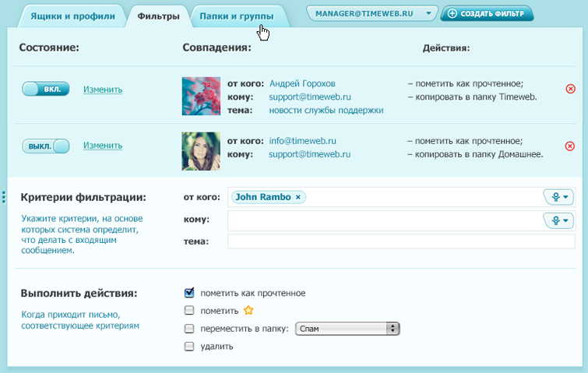
Task: Click the Создать фильтр button
Action: [x=487, y=13]
